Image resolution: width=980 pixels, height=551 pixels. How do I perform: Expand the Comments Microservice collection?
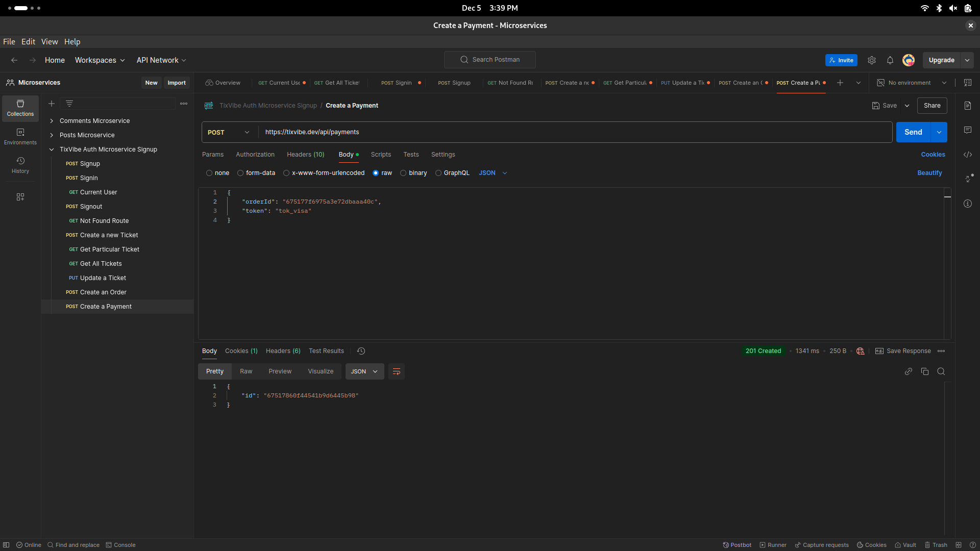click(x=52, y=121)
